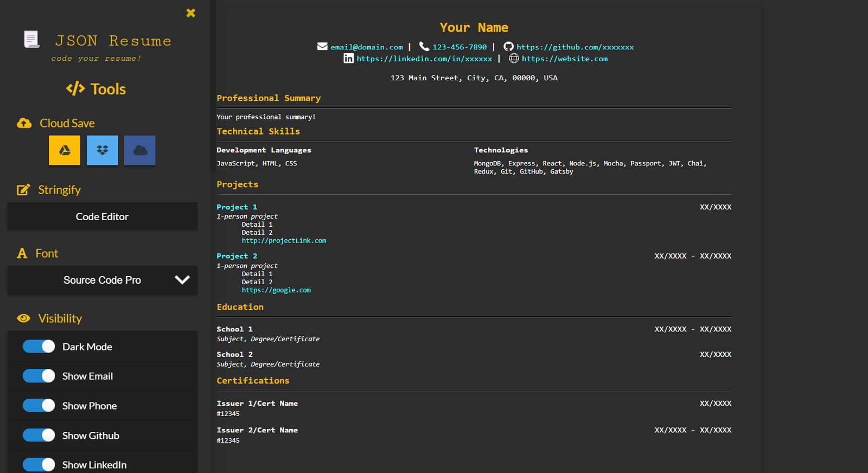
Task: Save to Dropbox button
Action: click(102, 150)
